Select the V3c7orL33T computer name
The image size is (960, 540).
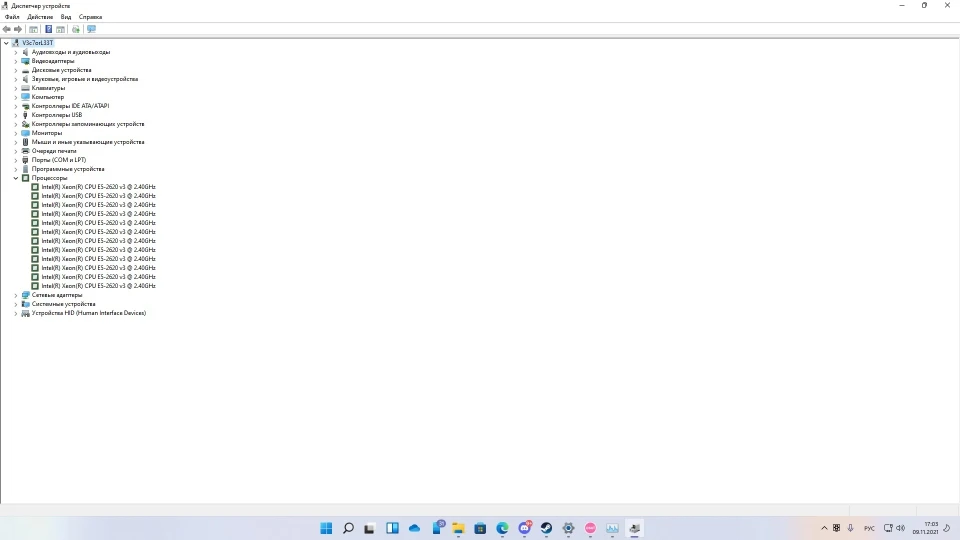tap(37, 43)
